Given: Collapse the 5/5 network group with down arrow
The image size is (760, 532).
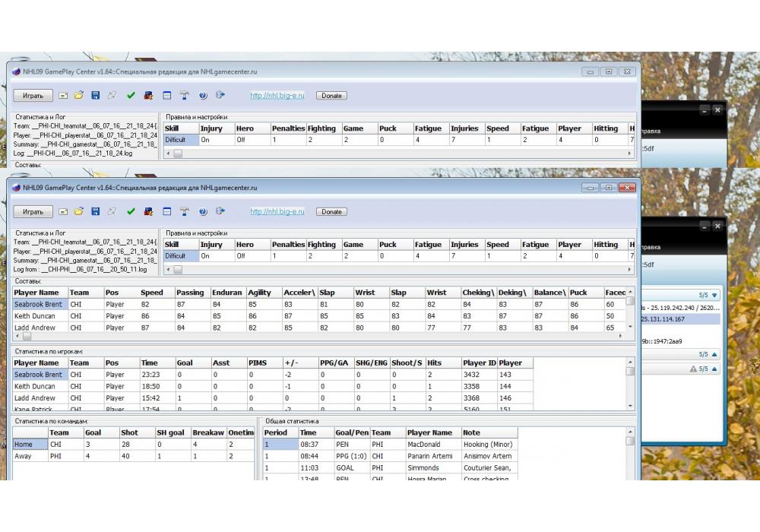Looking at the screenshot, I should (x=714, y=295).
